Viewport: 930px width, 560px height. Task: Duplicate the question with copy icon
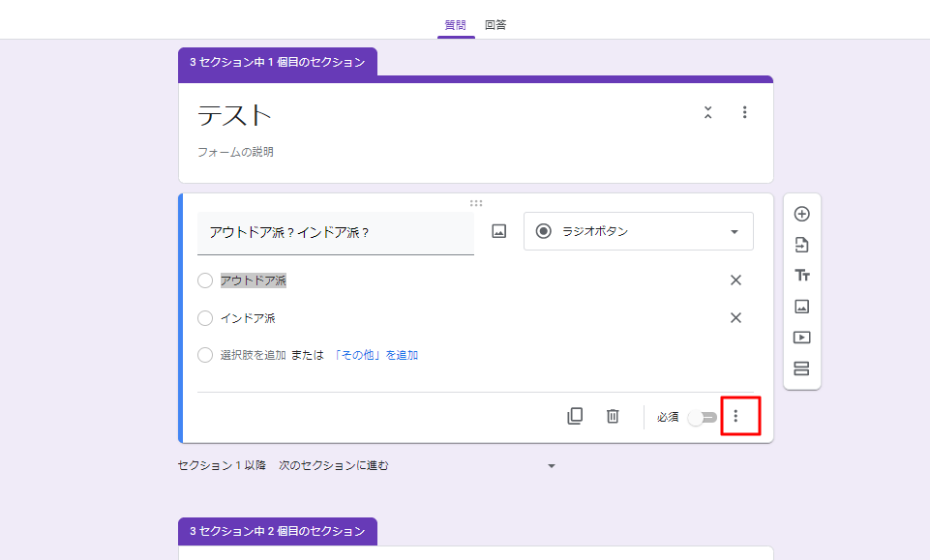[x=575, y=416]
